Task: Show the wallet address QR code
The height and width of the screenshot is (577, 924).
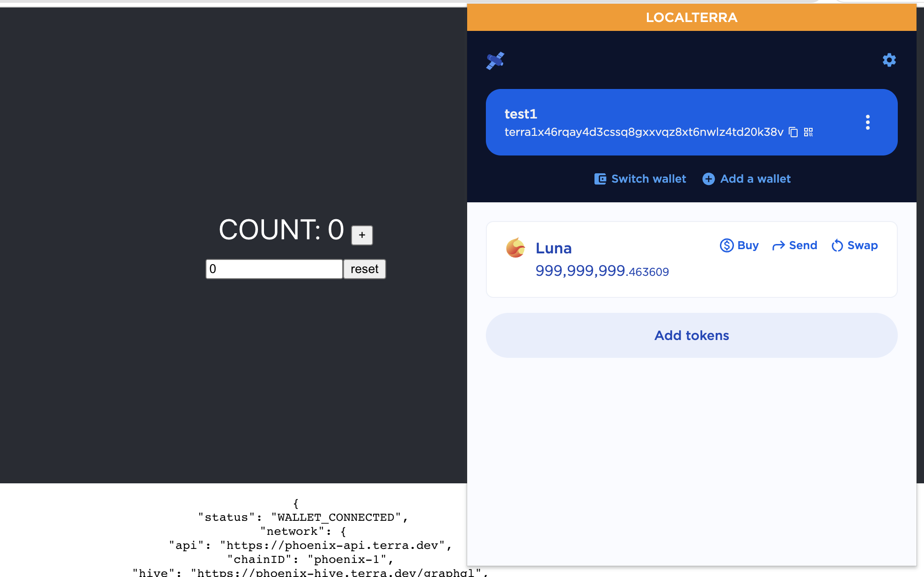Action: (x=808, y=132)
